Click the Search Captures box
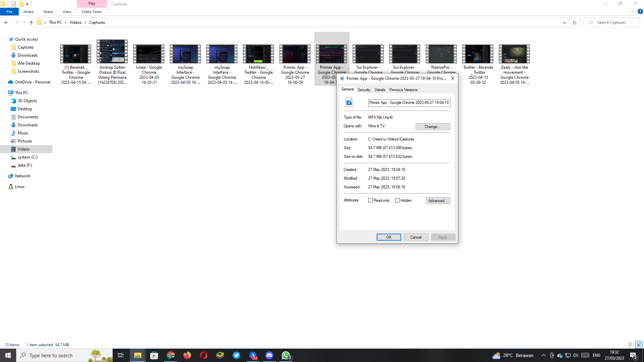This screenshot has width=644, height=362. click(612, 22)
